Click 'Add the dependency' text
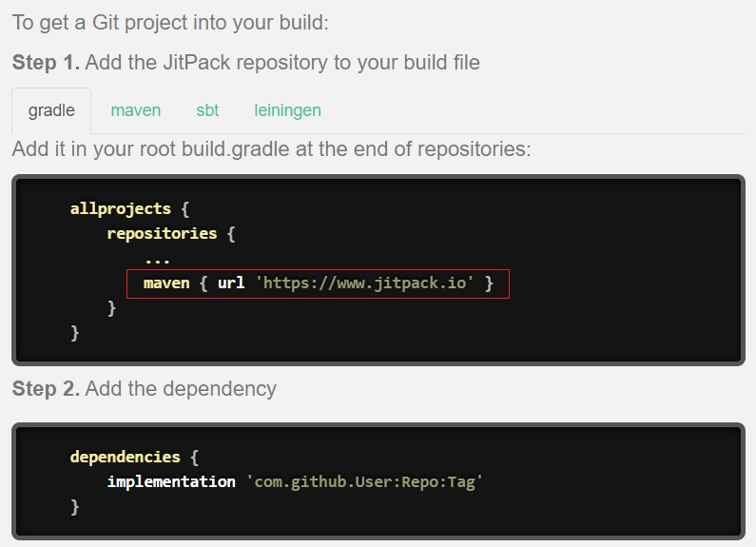The height and width of the screenshot is (547, 756). (181, 389)
